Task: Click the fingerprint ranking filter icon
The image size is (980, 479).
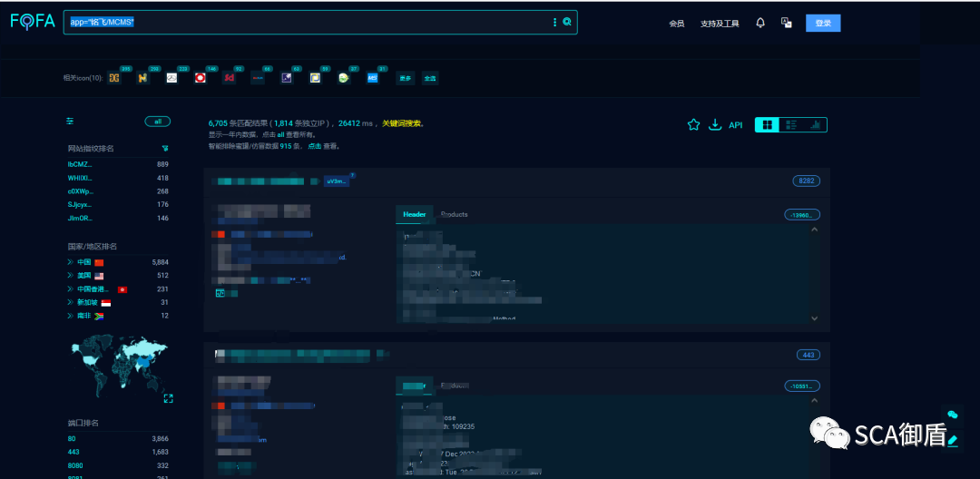Action: tap(165, 149)
